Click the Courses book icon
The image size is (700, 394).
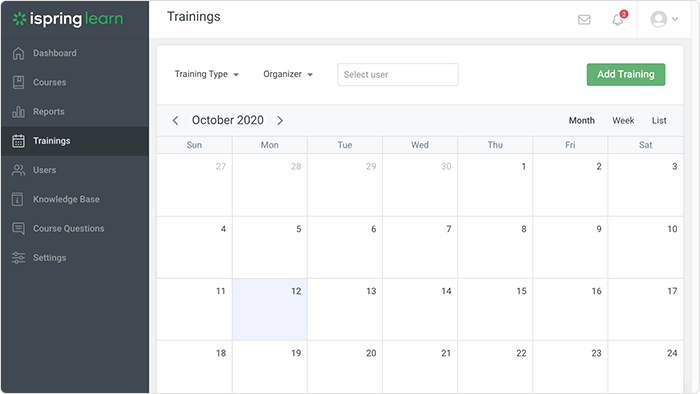click(x=18, y=82)
